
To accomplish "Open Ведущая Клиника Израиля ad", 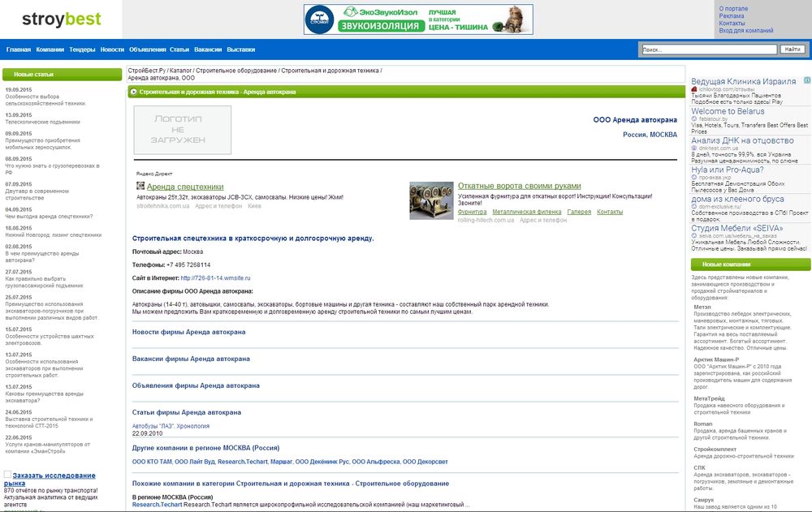I will pyautogui.click(x=744, y=81).
